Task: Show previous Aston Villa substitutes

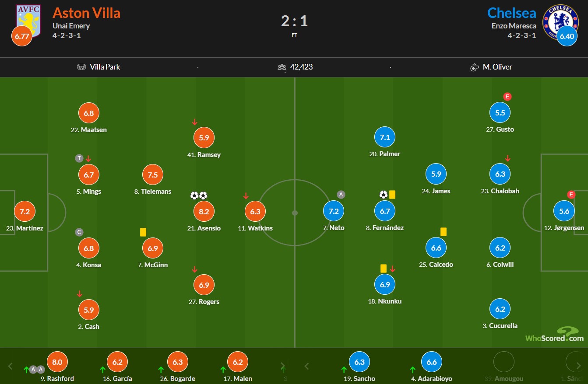Action: [11, 366]
